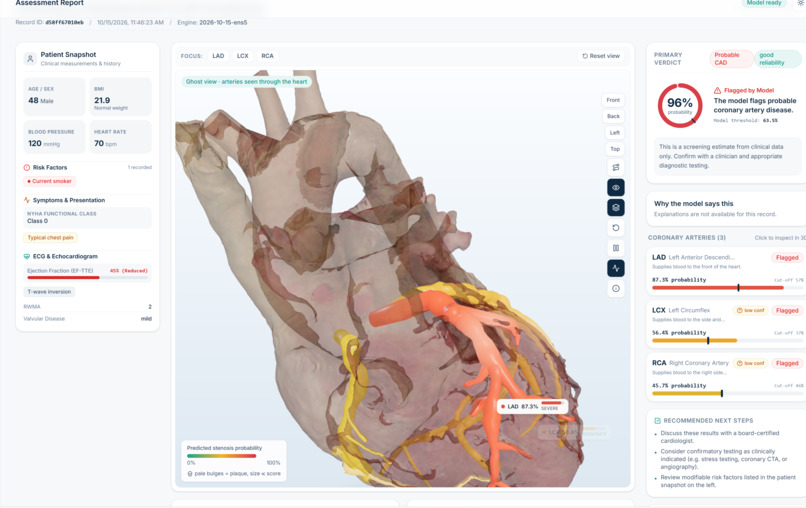Click the clock icon in LCX low conf badge
Viewport: 806px width, 508px height.
pos(740,311)
